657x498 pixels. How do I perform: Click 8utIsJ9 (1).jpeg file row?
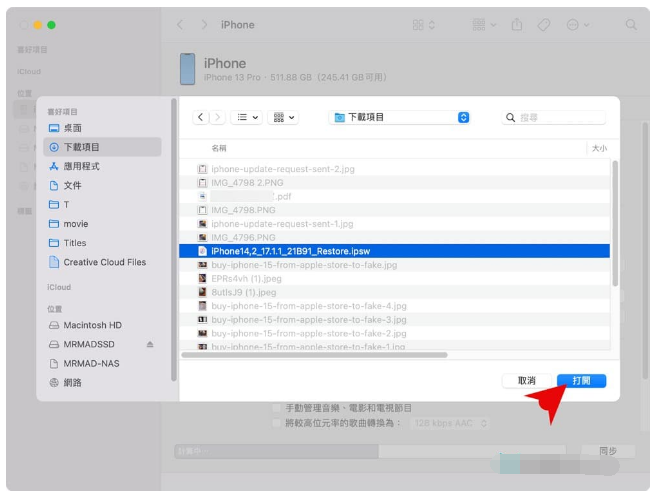click(x=394, y=292)
